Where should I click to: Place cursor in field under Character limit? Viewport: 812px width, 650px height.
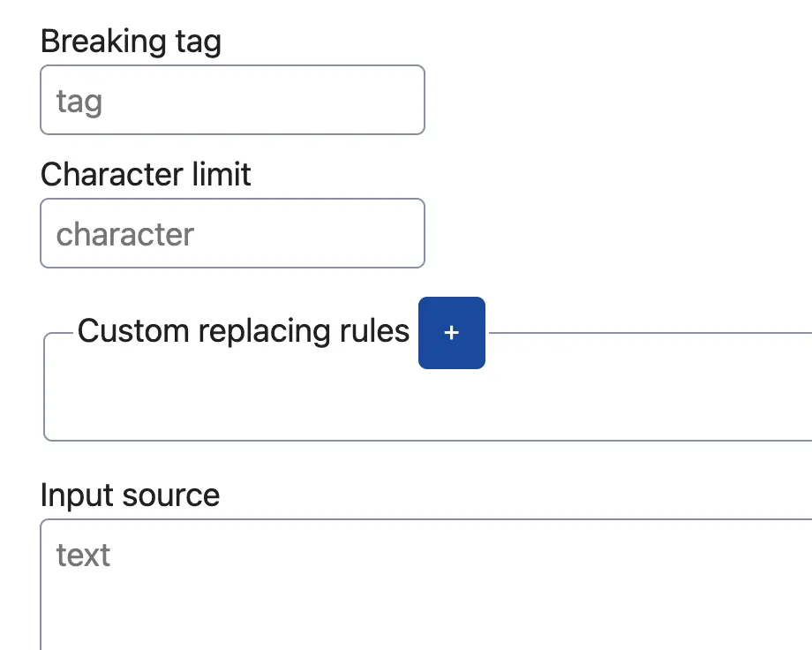point(232,233)
